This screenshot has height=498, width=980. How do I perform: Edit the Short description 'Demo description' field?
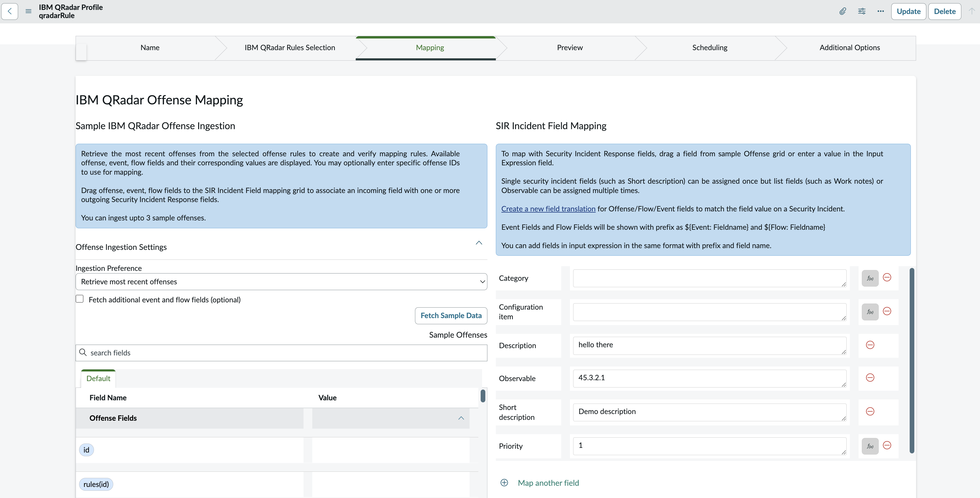tap(709, 412)
